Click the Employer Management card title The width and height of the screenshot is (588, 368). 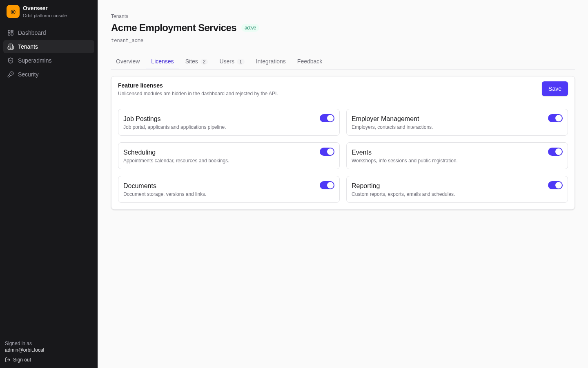(385, 119)
